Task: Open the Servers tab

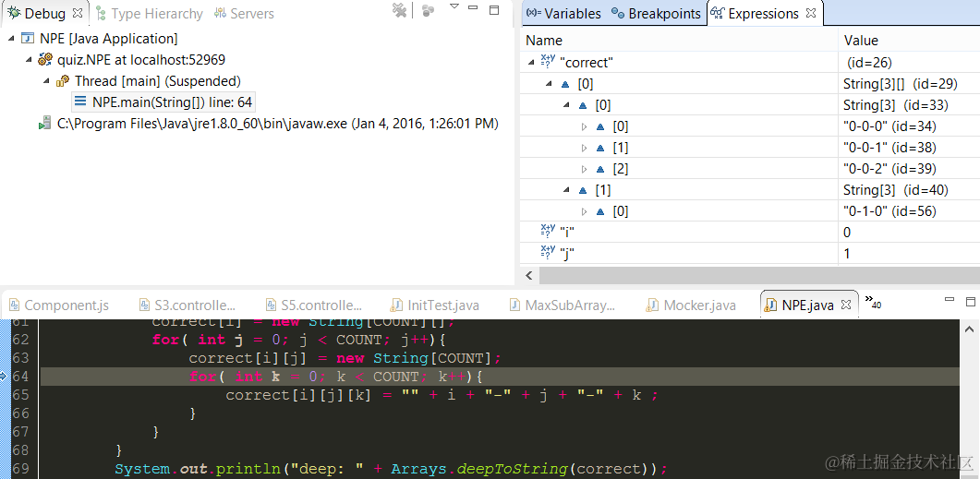Action: pos(245,14)
